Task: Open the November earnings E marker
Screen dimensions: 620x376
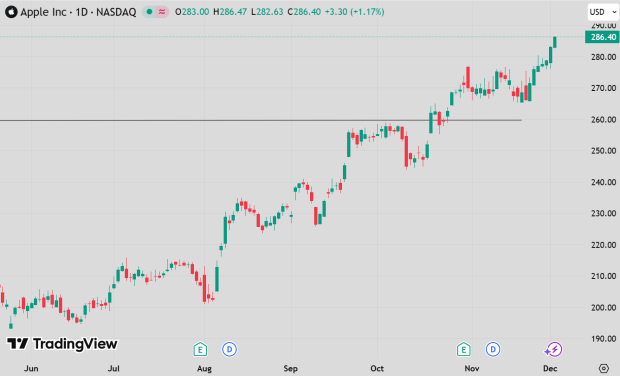Action: [463, 349]
